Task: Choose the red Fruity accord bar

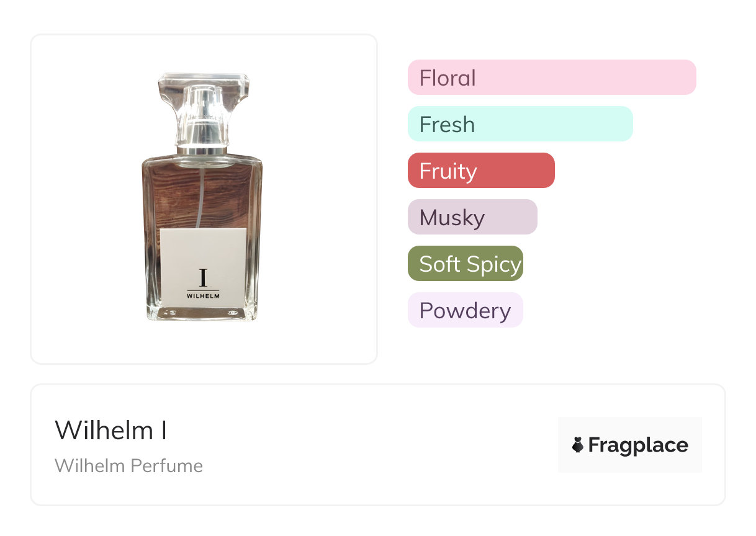Action: point(481,171)
